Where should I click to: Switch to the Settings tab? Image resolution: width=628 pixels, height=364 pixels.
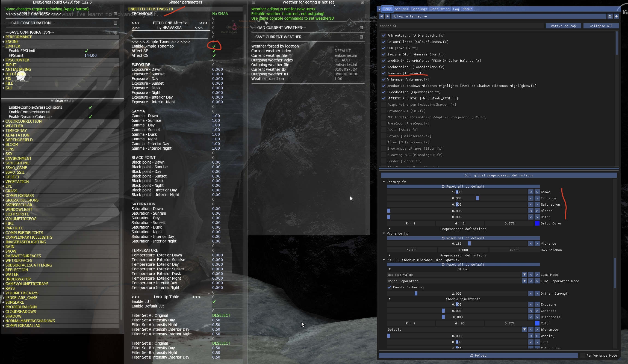point(419,9)
